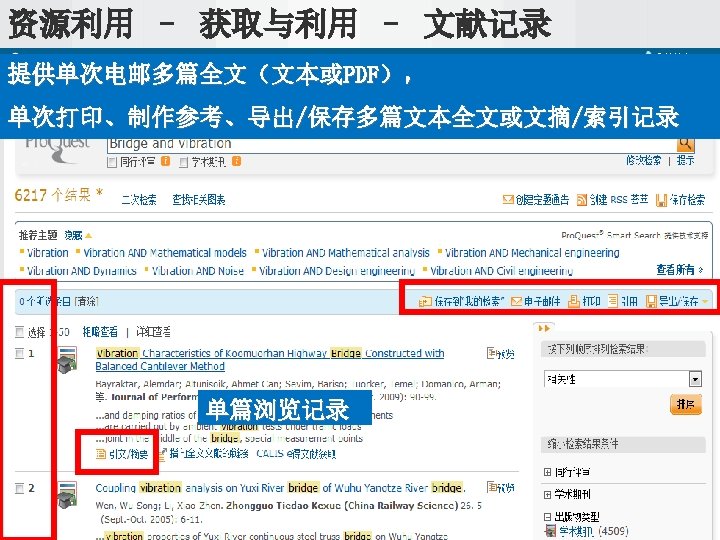The width and height of the screenshot is (720, 540).
Task: Click the create RSS feed icon
Action: click(x=582, y=200)
